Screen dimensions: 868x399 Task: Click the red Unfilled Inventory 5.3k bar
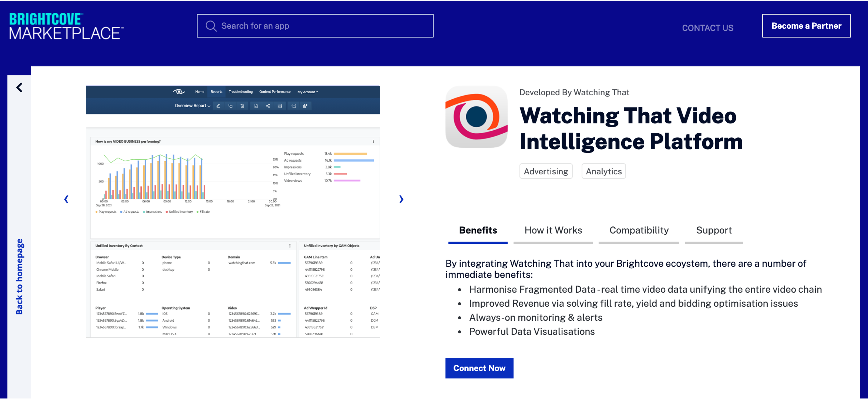tap(340, 174)
